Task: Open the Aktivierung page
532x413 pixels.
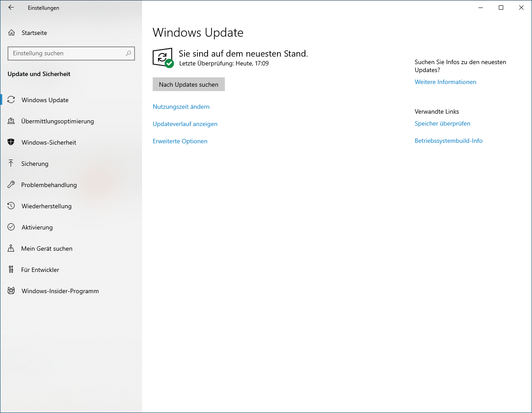Action: click(71, 227)
